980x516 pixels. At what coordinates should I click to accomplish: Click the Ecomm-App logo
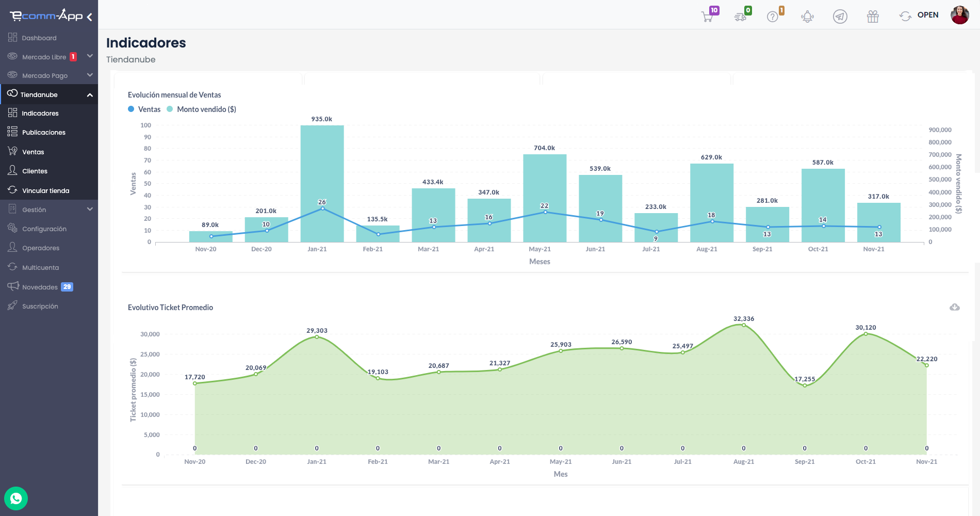[46, 15]
